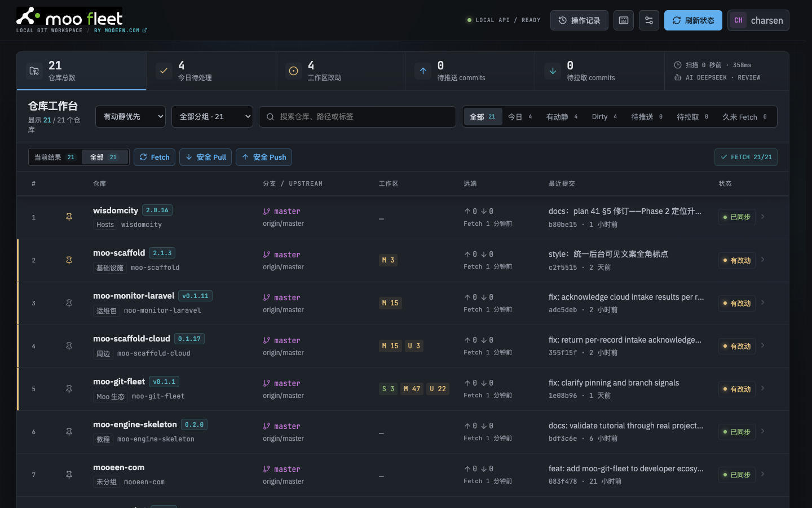Open the BY MOOEEN.COM link
Viewport: 812px width, 508px height.
point(120,30)
